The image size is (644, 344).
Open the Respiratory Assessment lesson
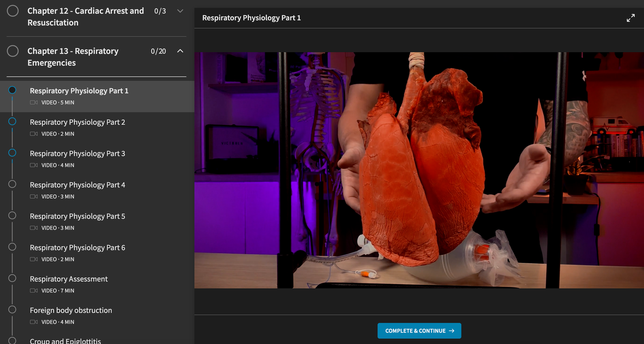69,278
